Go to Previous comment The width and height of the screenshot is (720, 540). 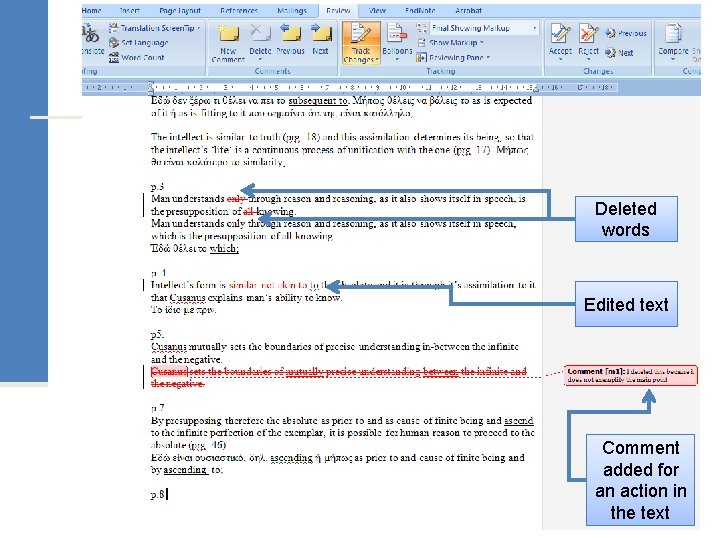[x=290, y=39]
